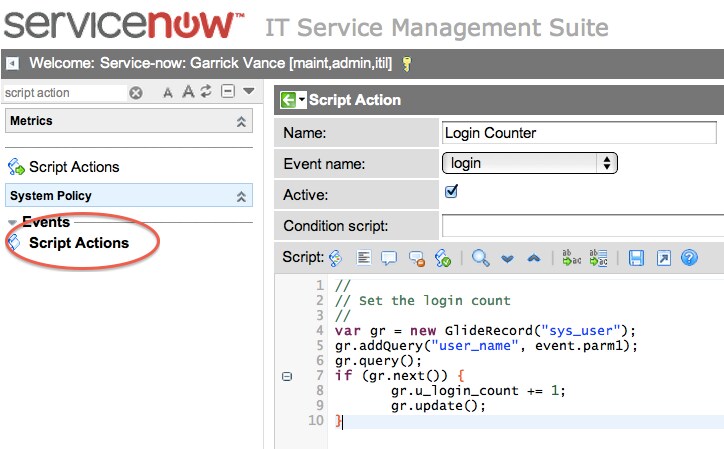
Task: Uncheck the Active checkbox
Action: pyautogui.click(x=451, y=191)
